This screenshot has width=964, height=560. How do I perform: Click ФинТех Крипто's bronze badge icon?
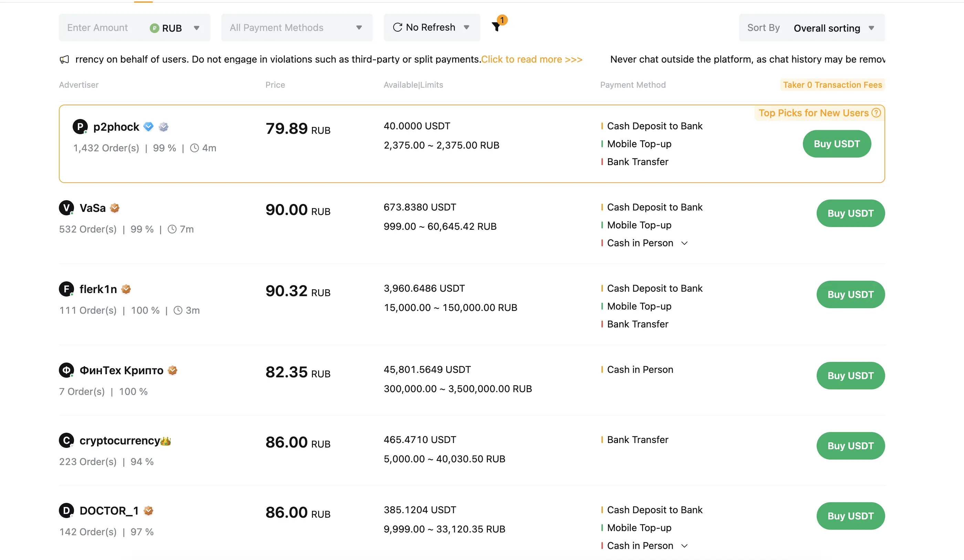coord(172,370)
